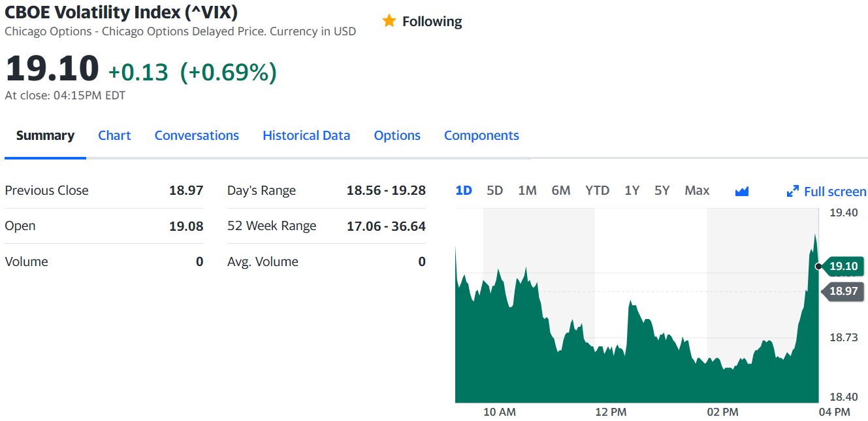Viewport: 868px width, 421px height.
Task: Open the Options tab
Action: tap(397, 135)
